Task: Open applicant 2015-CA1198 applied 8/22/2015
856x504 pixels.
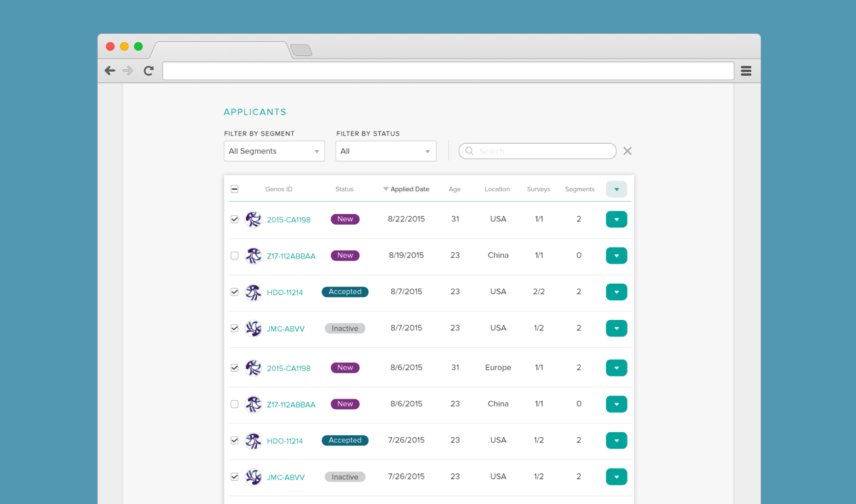Action: tap(288, 220)
